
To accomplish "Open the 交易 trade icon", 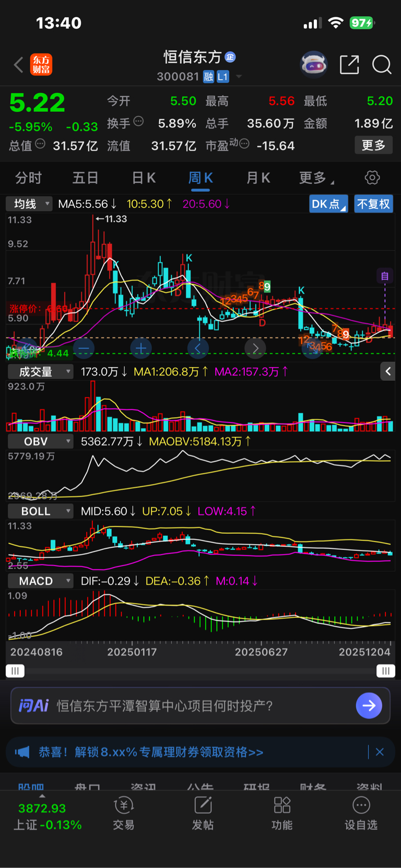I will [124, 813].
